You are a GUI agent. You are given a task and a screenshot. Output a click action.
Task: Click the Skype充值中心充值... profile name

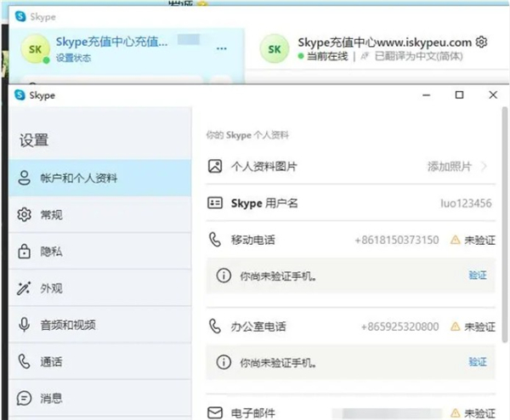pyautogui.click(x=112, y=42)
